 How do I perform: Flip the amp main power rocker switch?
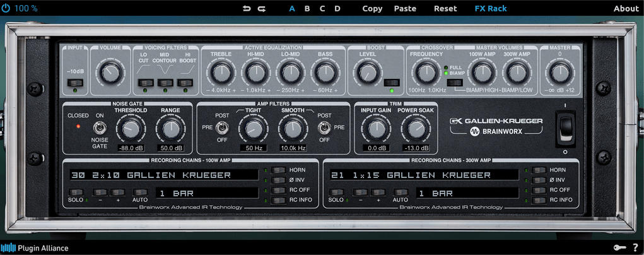(x=565, y=125)
